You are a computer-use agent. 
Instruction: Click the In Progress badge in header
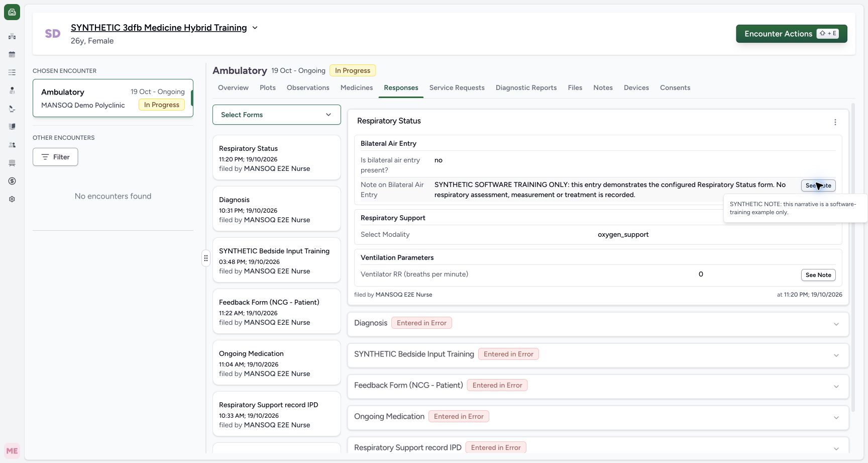click(x=353, y=70)
